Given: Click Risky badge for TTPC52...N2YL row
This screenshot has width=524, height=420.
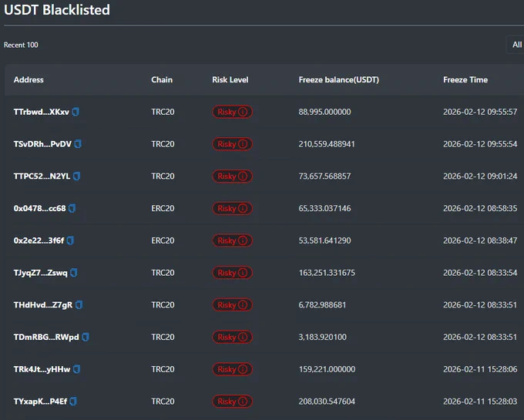Looking at the screenshot, I should (232, 176).
